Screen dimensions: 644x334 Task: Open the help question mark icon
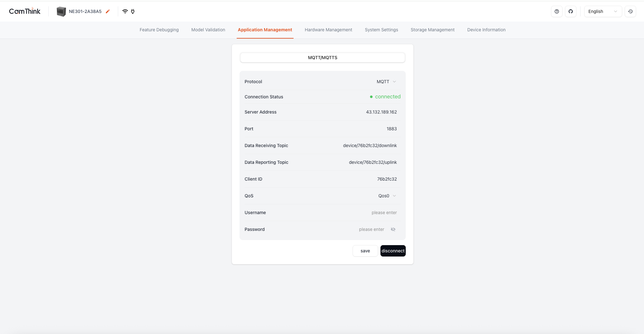(556, 11)
